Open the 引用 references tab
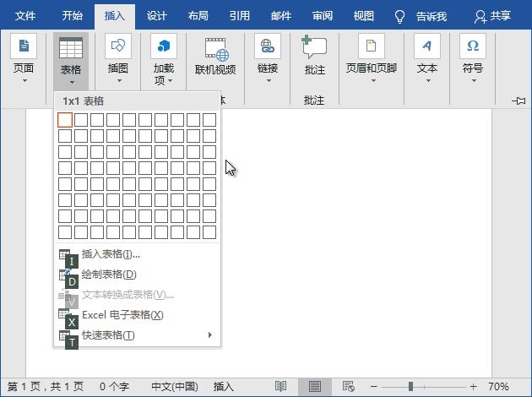Viewport: 532px width, 397px height. click(240, 16)
